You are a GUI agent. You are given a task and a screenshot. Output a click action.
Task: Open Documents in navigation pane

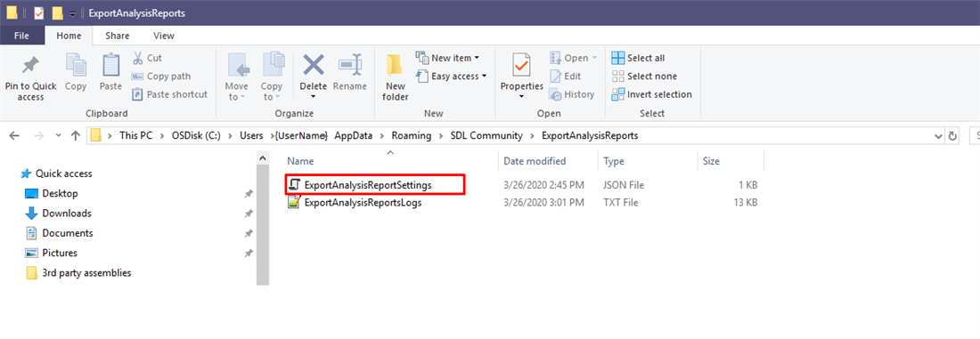(x=59, y=233)
